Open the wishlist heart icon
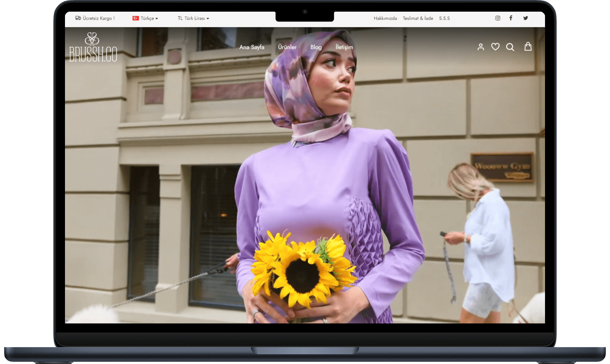The height and width of the screenshot is (364, 610). pos(495,47)
